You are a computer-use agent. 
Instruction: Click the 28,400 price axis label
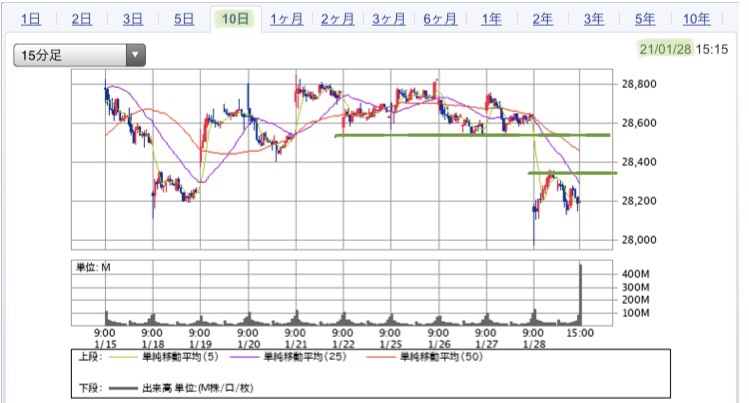point(639,162)
